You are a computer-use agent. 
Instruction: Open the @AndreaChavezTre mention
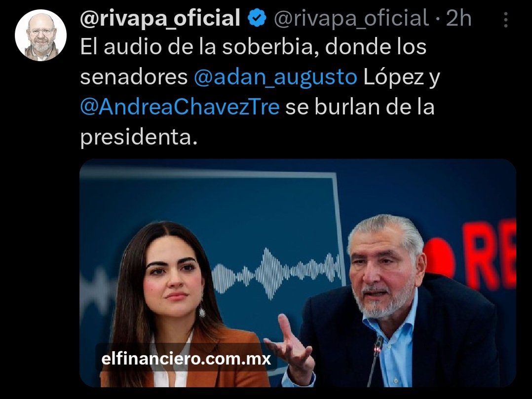tap(180, 107)
